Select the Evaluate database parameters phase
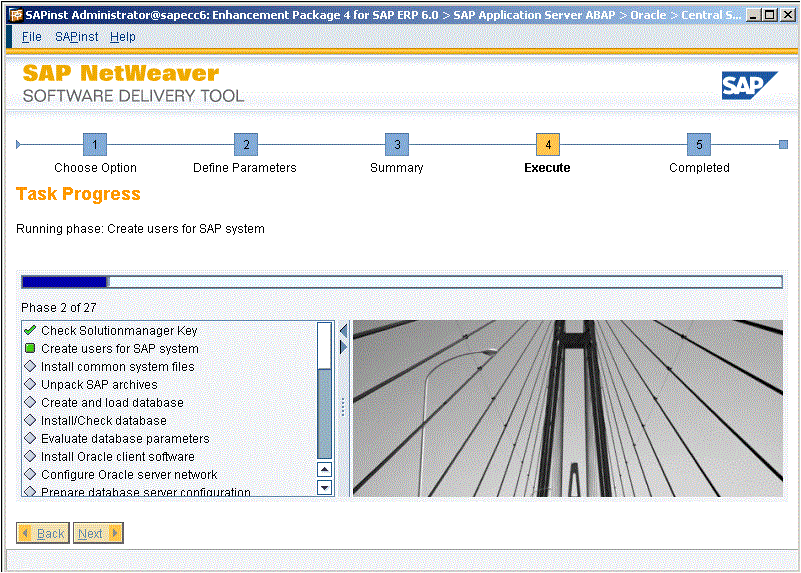This screenshot has width=801, height=573. 125,439
